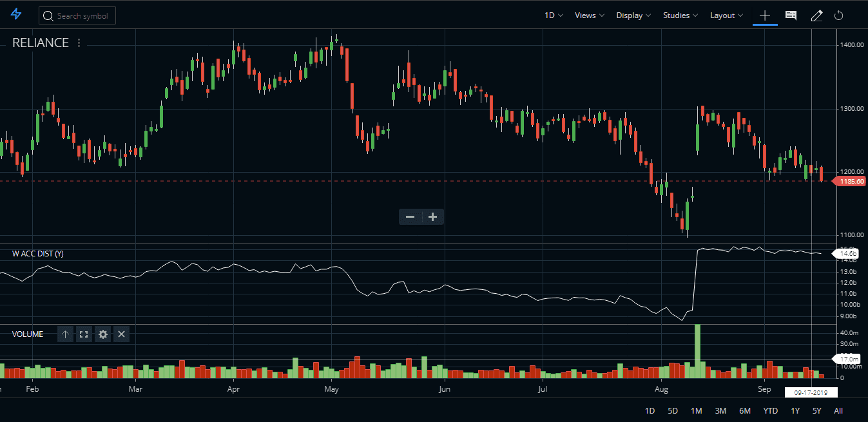Click the 17.0m volume value tag

coord(847,359)
